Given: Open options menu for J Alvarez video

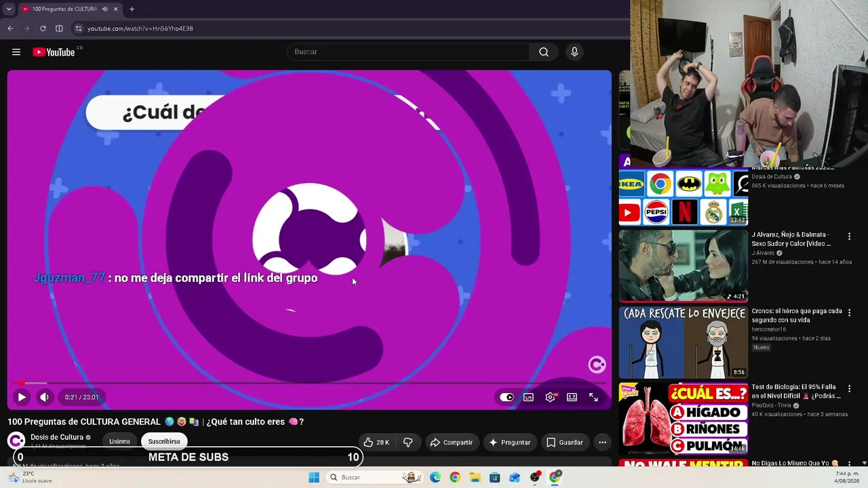Looking at the screenshot, I should tap(849, 237).
